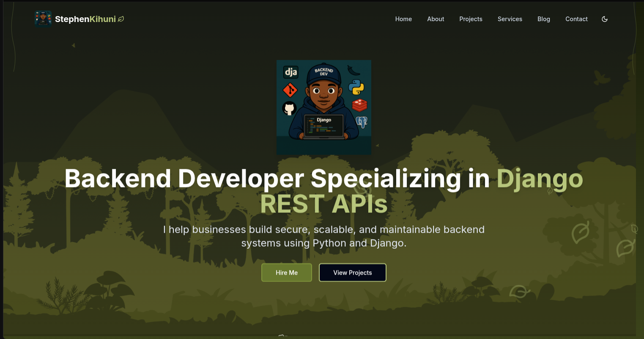Click the 'dja' Django logo in the illustration
The image size is (644, 339).
pyautogui.click(x=291, y=72)
